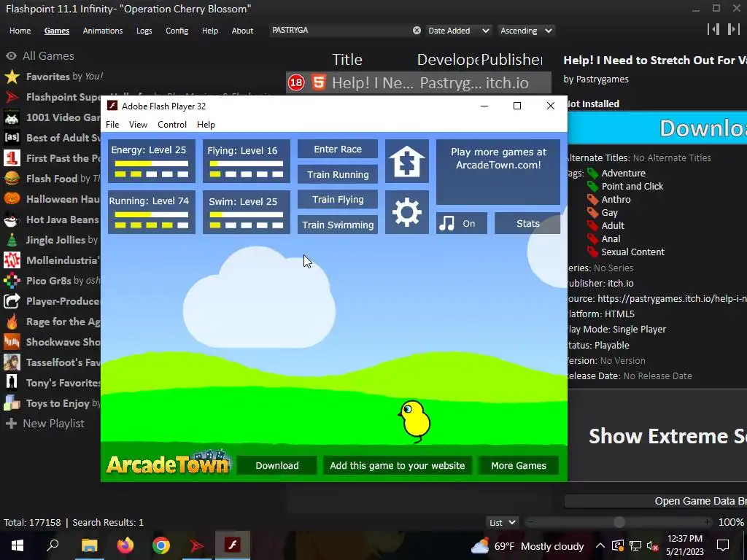Click the Flash Food burger icon
Viewport: 747px width, 560px height.
pos(12,179)
